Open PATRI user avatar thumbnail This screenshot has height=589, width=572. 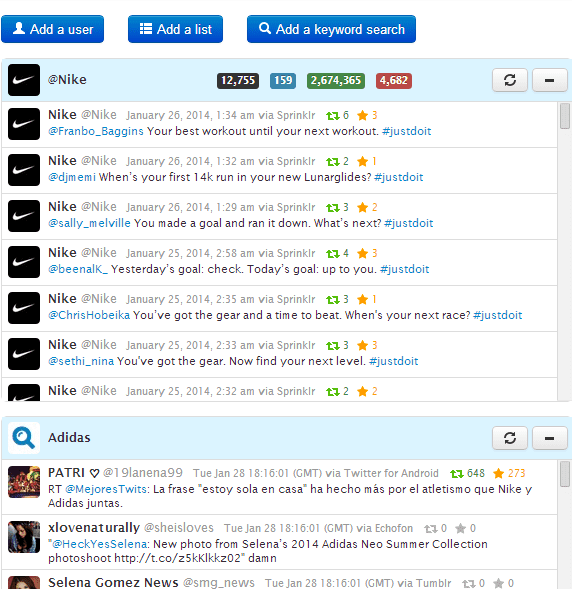tap(24, 482)
